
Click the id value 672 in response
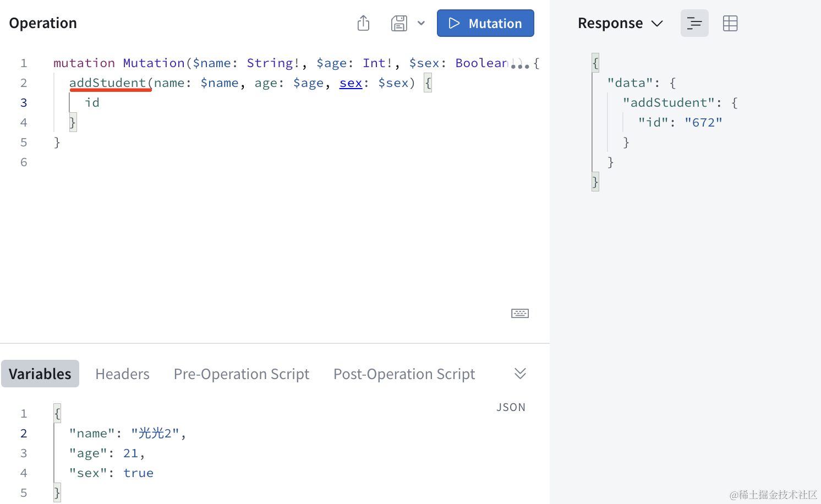(x=703, y=123)
